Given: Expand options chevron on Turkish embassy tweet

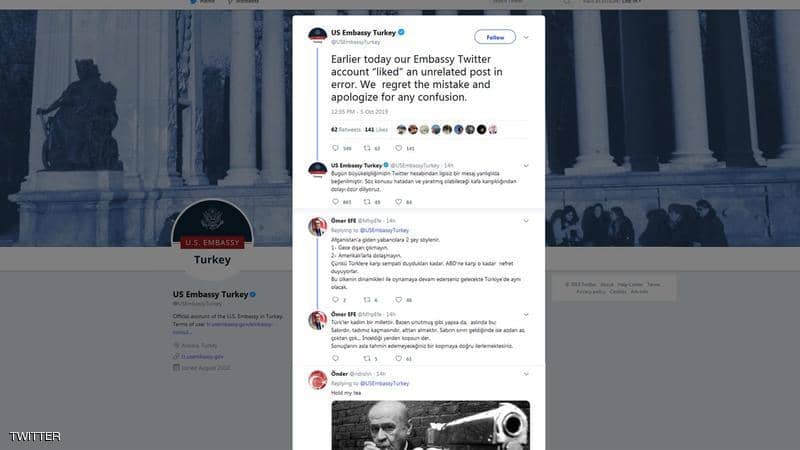Looking at the screenshot, I should pos(526,165).
